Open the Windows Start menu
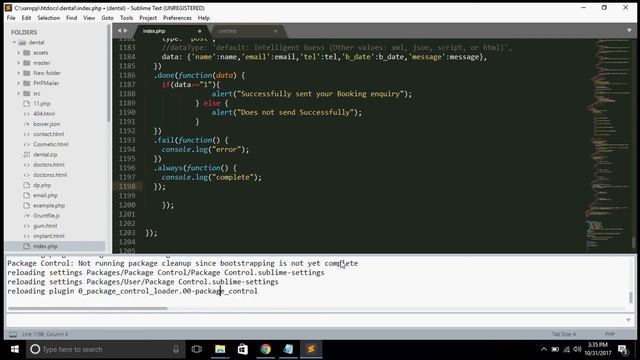Screen dimensions: 640x360 click(15, 349)
